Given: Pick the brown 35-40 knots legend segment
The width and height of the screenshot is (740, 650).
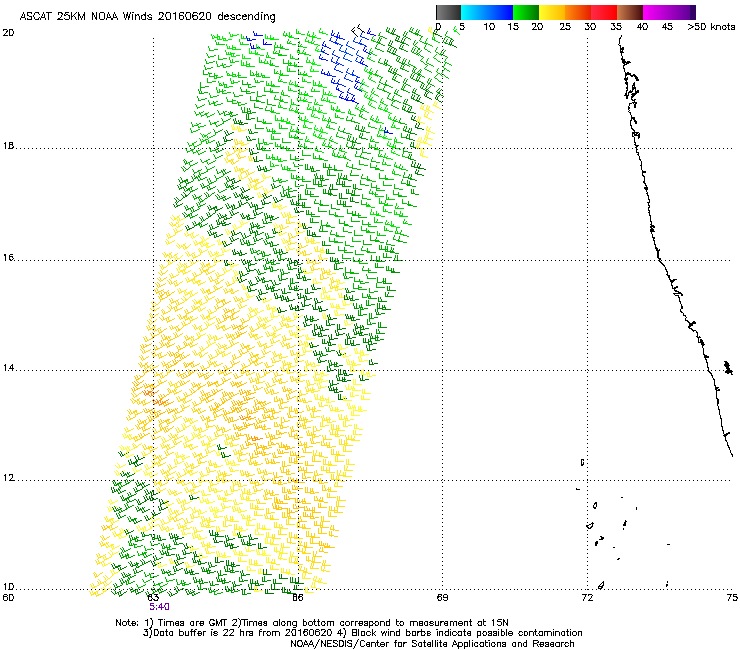Looking at the screenshot, I should click(x=630, y=12).
